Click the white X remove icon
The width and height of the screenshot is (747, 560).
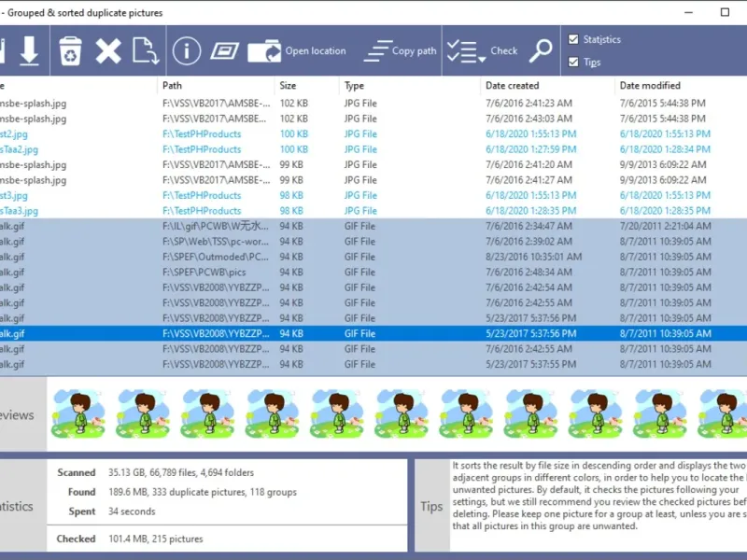click(108, 51)
